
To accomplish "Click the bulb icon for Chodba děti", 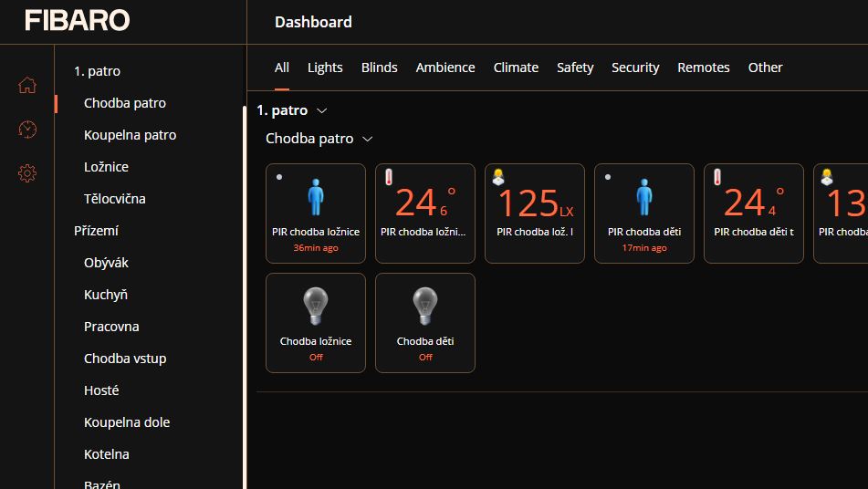I will point(425,306).
